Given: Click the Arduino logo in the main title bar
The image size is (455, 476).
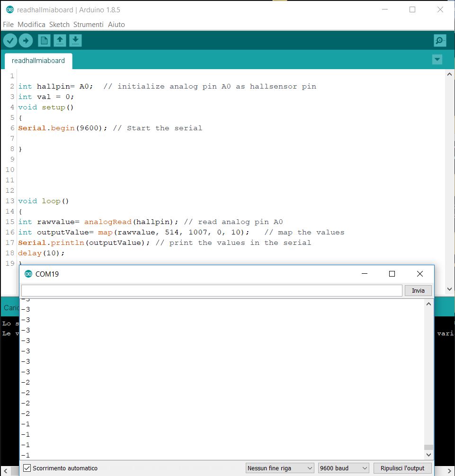Looking at the screenshot, I should pyautogui.click(x=10, y=10).
